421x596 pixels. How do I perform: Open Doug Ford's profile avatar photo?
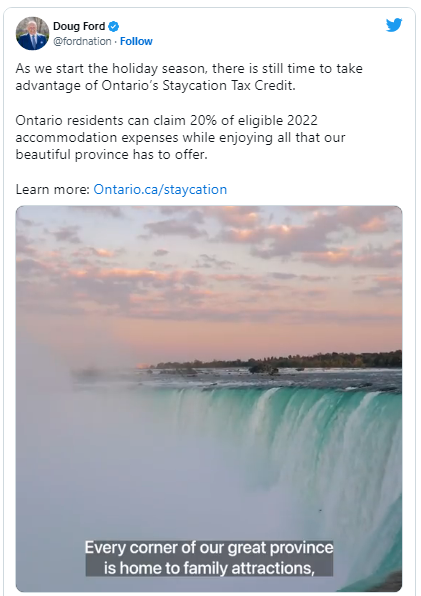(32, 33)
